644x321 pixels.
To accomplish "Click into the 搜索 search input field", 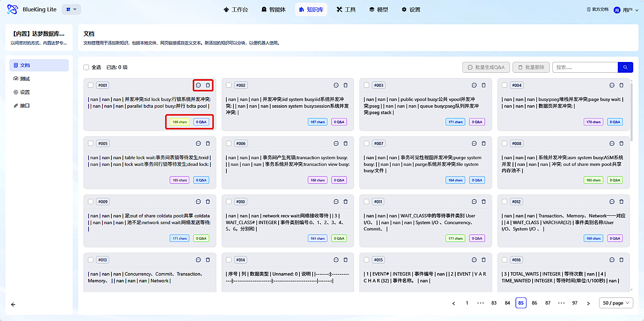I will pyautogui.click(x=585, y=67).
